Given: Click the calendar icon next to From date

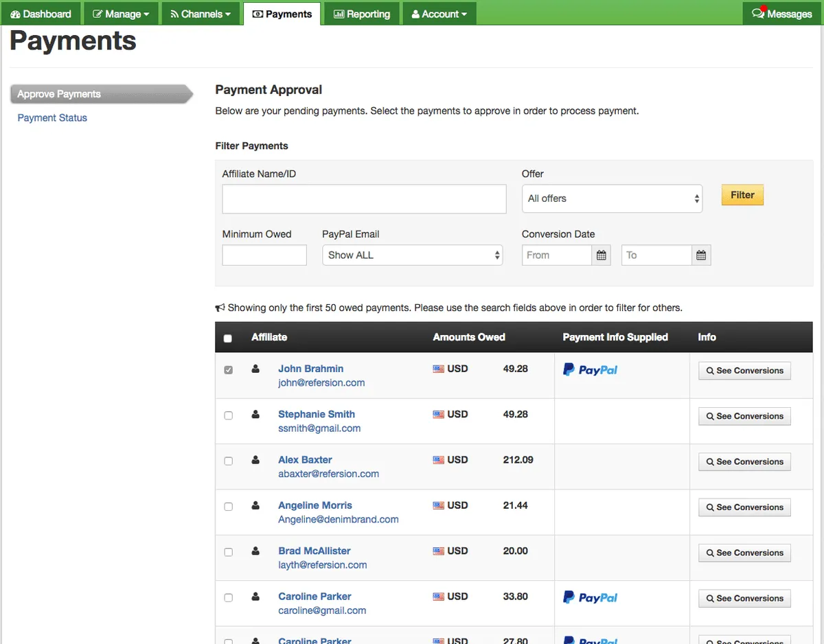Looking at the screenshot, I should (x=601, y=255).
